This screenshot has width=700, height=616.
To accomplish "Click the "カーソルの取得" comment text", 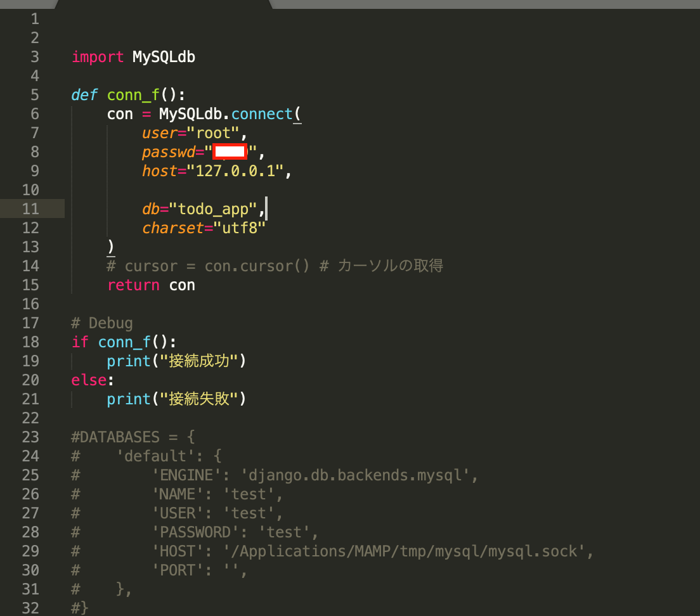I will coord(391,266).
